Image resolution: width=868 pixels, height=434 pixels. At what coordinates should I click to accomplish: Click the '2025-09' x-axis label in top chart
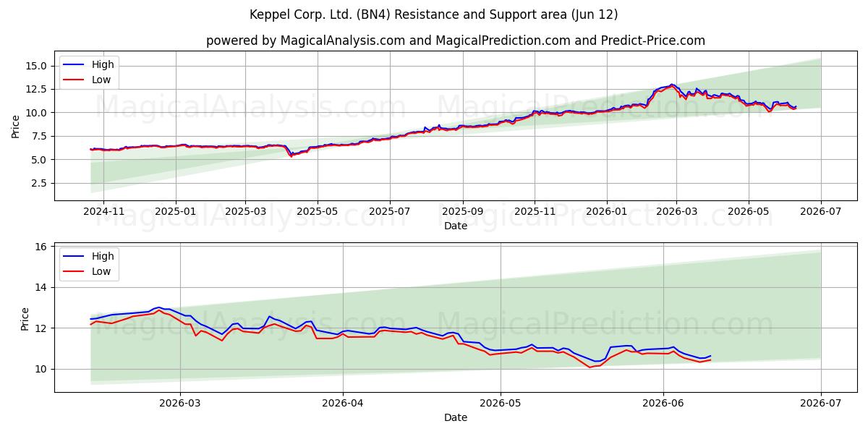tap(463, 211)
